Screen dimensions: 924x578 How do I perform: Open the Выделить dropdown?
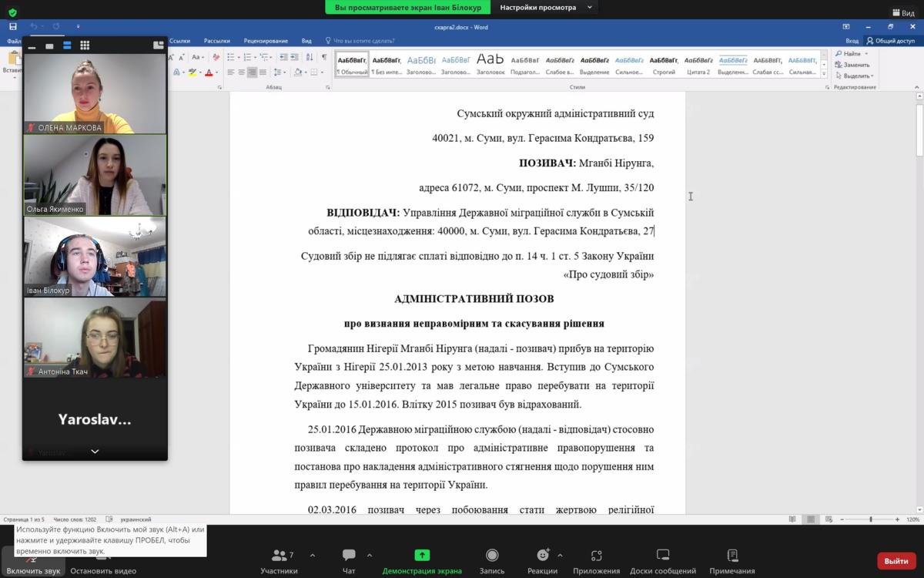853,76
